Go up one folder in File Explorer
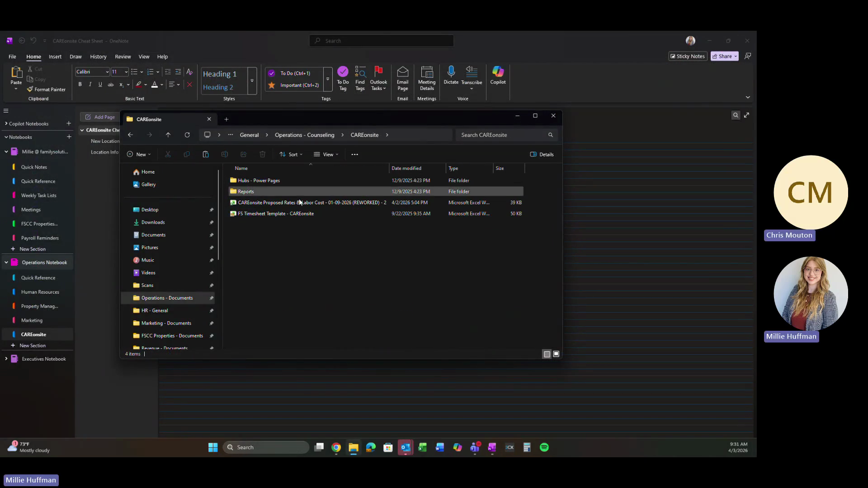Viewport: 868px width, 488px height. pyautogui.click(x=168, y=135)
